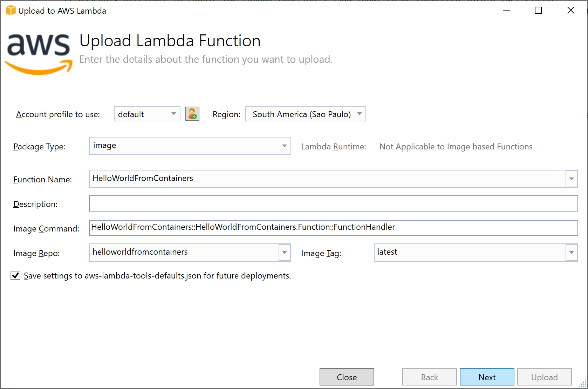The width and height of the screenshot is (588, 389).
Task: Click the Close button
Action: [x=347, y=377]
